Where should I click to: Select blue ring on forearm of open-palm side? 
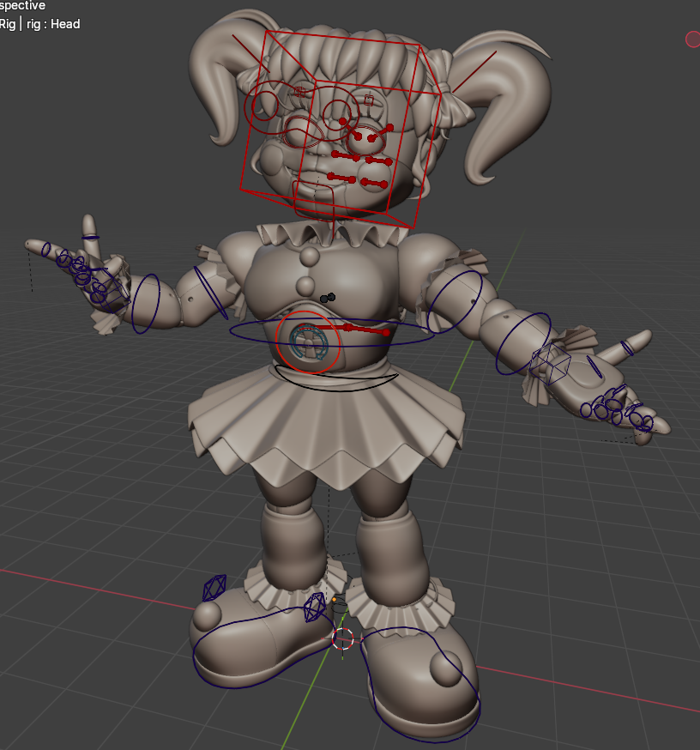pyautogui.click(x=523, y=343)
